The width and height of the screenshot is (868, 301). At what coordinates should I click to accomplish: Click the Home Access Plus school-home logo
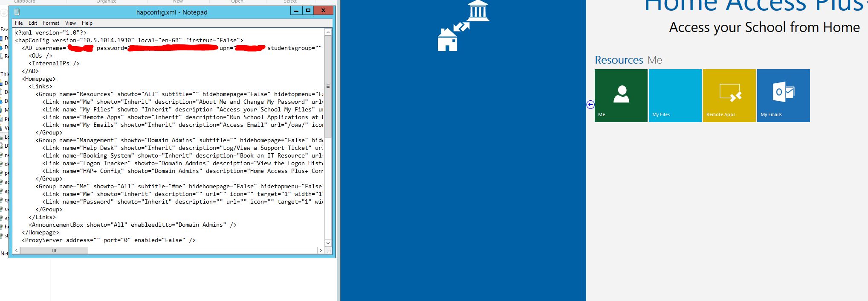[x=463, y=26]
